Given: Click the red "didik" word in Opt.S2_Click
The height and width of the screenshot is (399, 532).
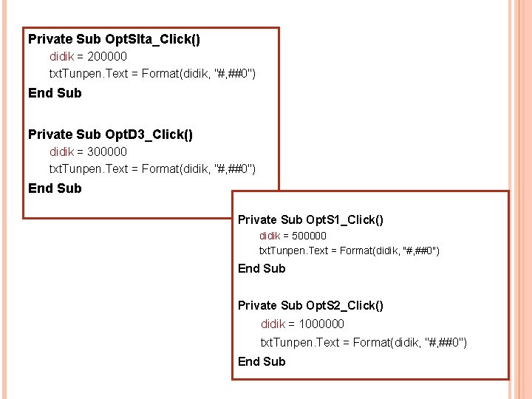Looking at the screenshot, I should click(x=273, y=324).
